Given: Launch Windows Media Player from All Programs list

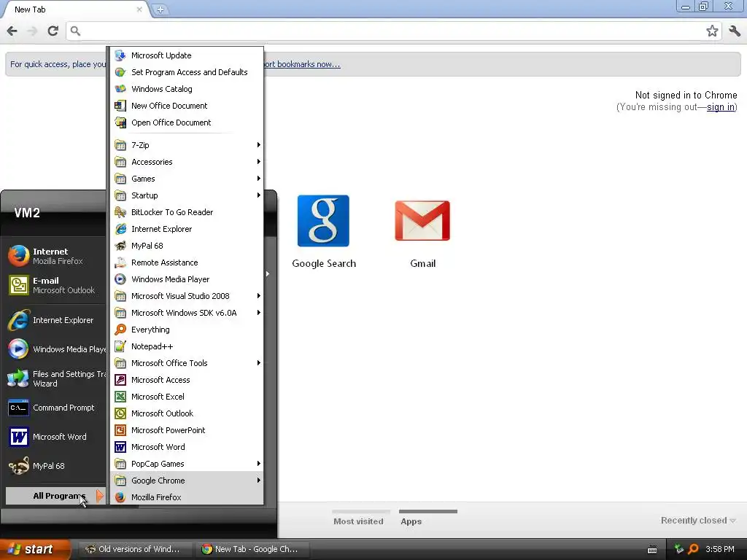Looking at the screenshot, I should 187,279.
